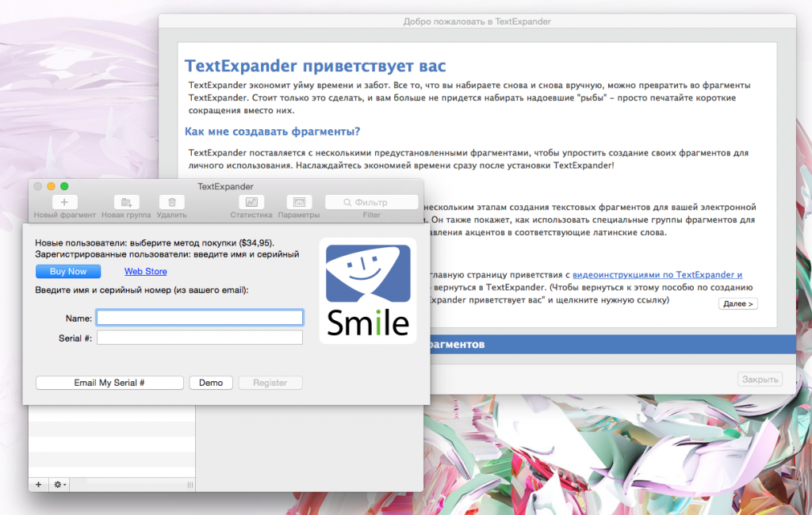Click the Register button
The width and height of the screenshot is (812, 515).
(x=270, y=383)
